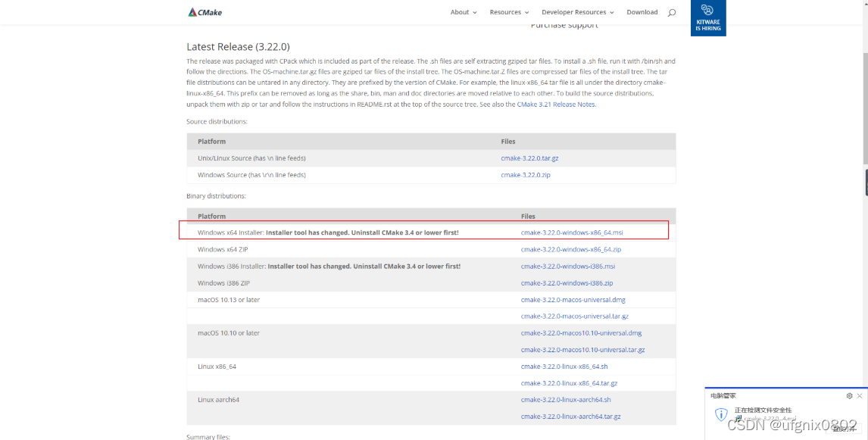Click 'Linux x86_64' platform cell
The height and width of the screenshot is (440, 868).
click(x=217, y=367)
